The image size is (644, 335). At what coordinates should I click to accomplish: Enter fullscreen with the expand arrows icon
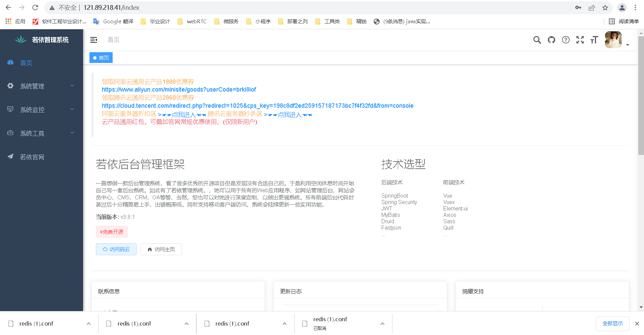(580, 40)
